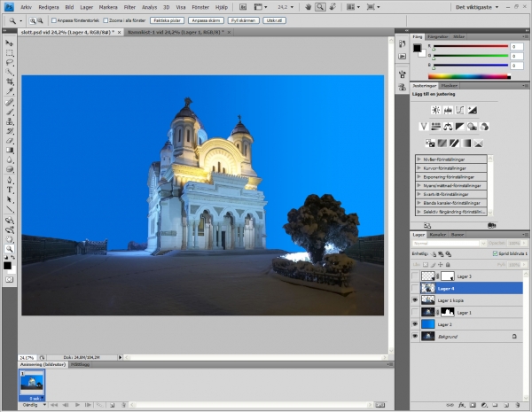Enable Anpassa fönsterstorlek checkbox
The height and width of the screenshot is (412, 532).
pos(53,20)
